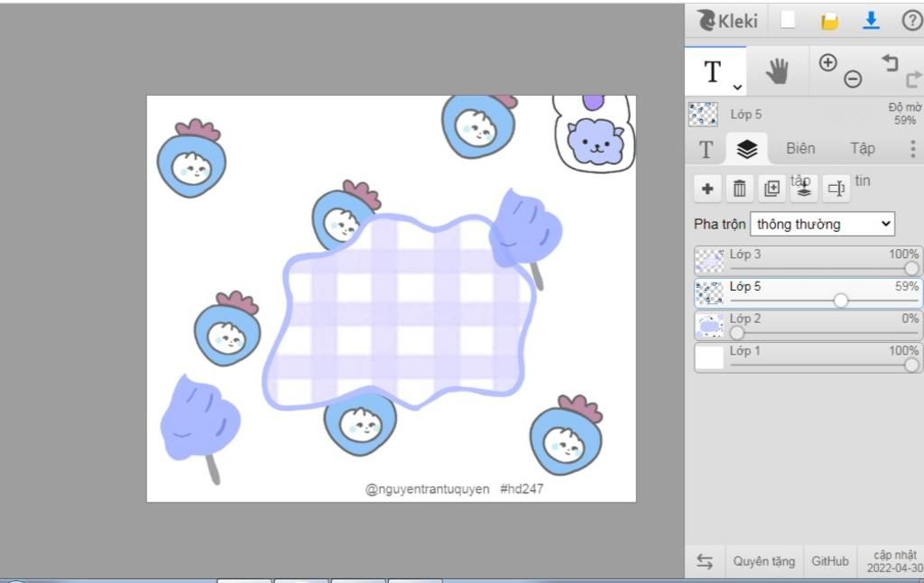Select the Hand pan tool

point(777,71)
